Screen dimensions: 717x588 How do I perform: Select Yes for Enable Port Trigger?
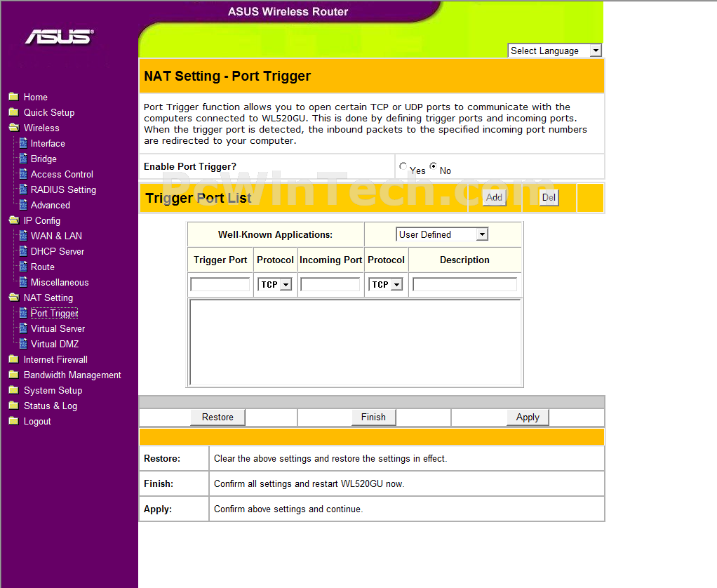click(x=403, y=167)
